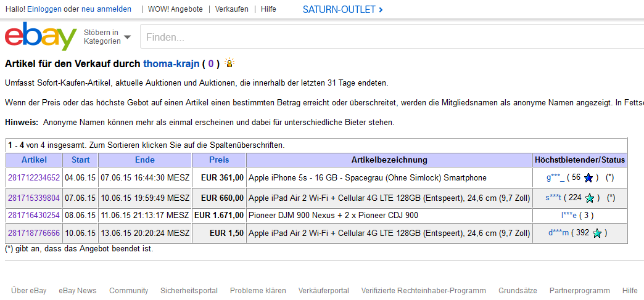The image size is (644, 300).
Task: Open WOW! Angebote menu item
Action: tap(175, 9)
